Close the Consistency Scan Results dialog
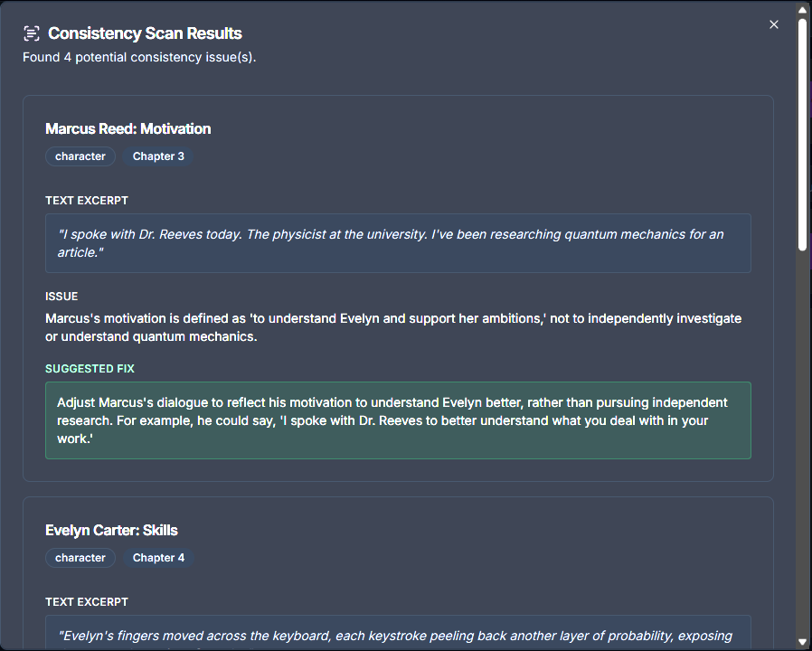 pyautogui.click(x=774, y=24)
